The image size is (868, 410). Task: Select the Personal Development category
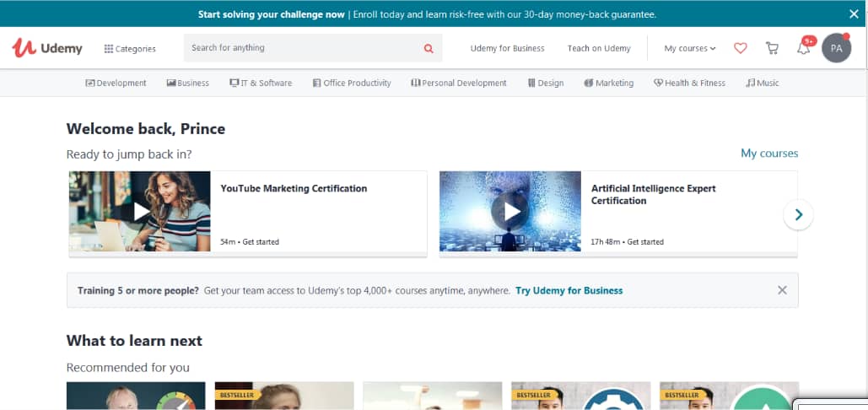pyautogui.click(x=458, y=83)
